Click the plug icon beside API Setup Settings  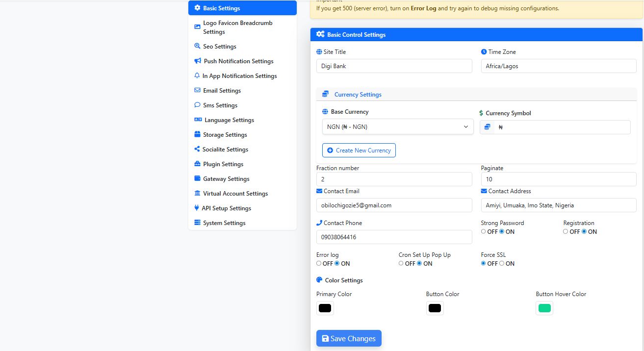[x=197, y=208]
